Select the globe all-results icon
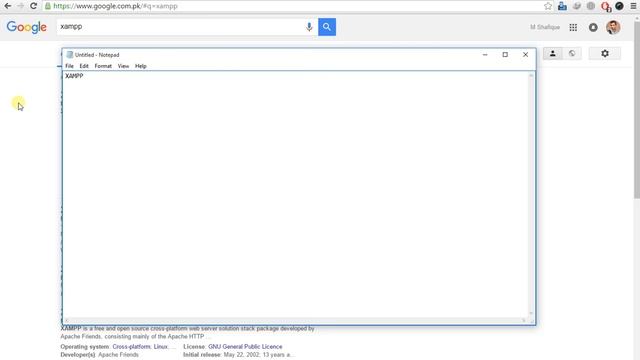Viewport: 640px width, 360px height. pyautogui.click(x=572, y=53)
